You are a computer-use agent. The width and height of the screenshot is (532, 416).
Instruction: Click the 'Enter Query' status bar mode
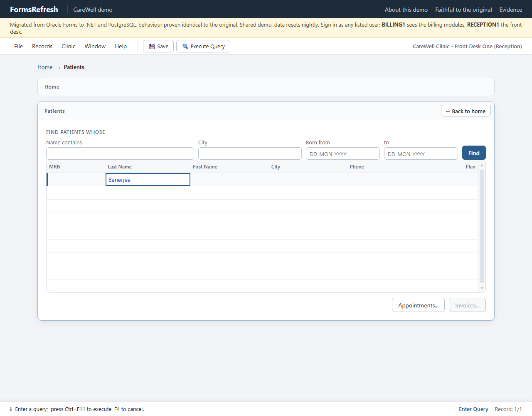[473, 409]
